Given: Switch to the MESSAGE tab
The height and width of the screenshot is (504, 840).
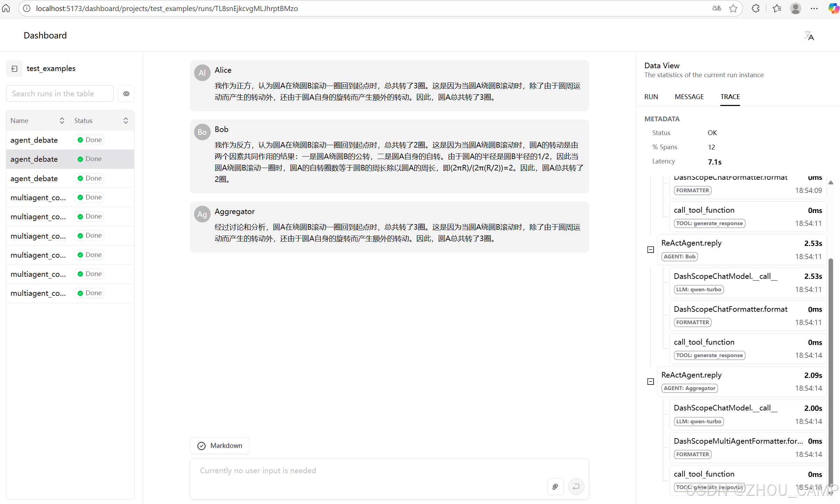Looking at the screenshot, I should (x=689, y=97).
